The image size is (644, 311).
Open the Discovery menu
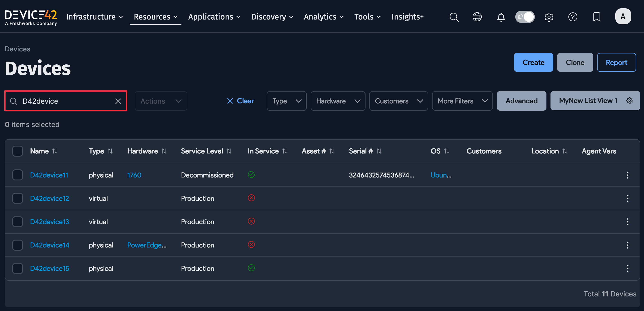point(272,17)
